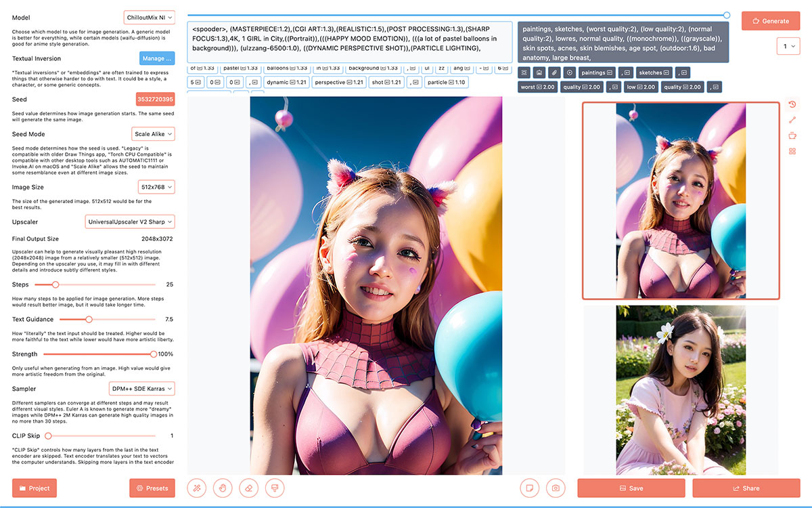Click the sticky note icon below canvas
Viewport: 812px width, 508px height.
coord(530,488)
